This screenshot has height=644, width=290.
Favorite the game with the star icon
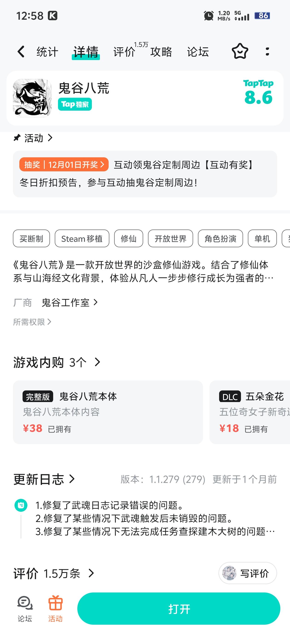pyautogui.click(x=240, y=52)
